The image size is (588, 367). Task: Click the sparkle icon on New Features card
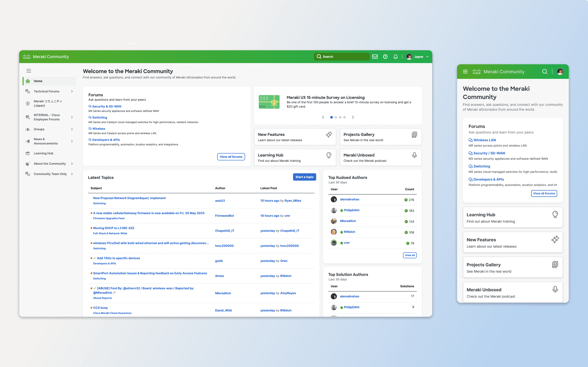tap(329, 135)
